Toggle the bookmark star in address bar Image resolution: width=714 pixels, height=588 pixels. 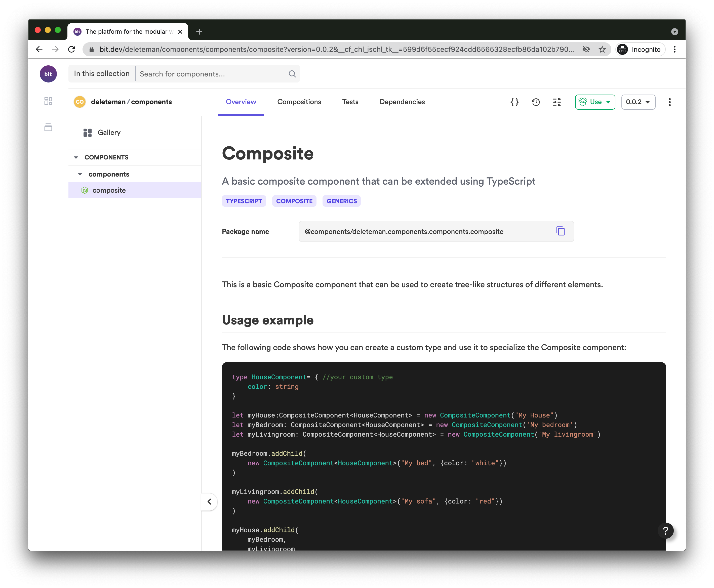(x=602, y=49)
